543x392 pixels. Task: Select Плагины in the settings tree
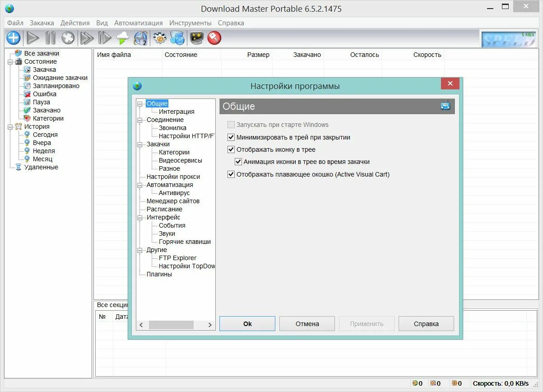(x=159, y=274)
